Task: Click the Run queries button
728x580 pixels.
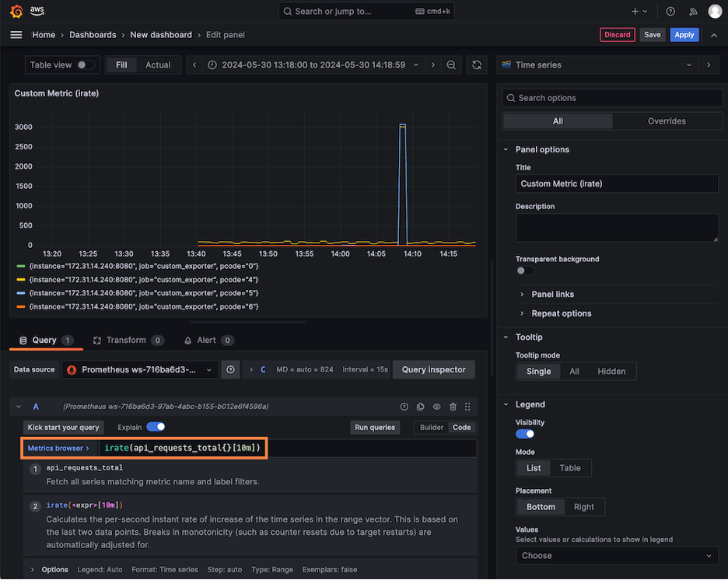Action: pos(376,427)
